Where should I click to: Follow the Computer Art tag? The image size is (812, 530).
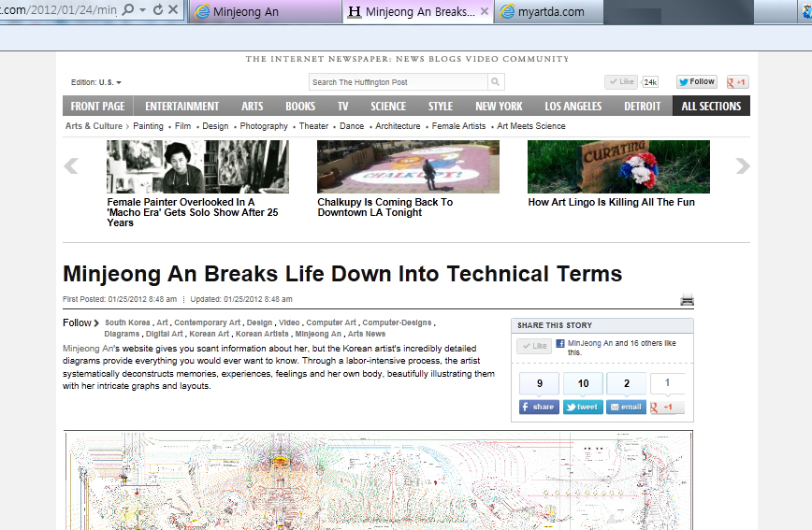[331, 322]
